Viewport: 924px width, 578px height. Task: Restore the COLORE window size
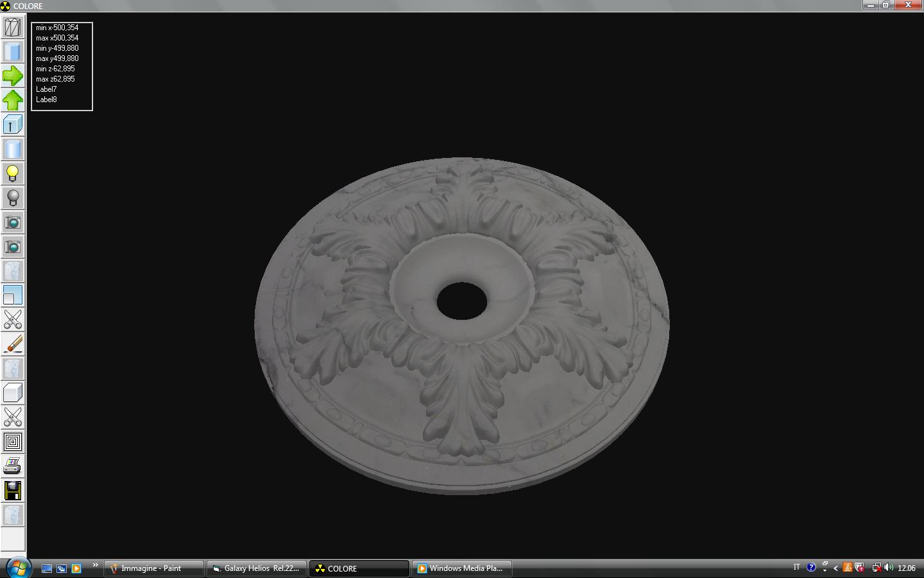[886, 4]
